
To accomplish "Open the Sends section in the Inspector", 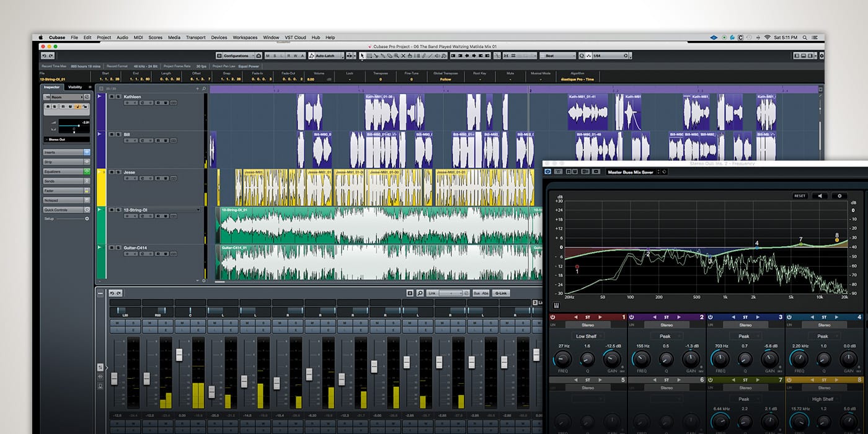I will (66, 181).
